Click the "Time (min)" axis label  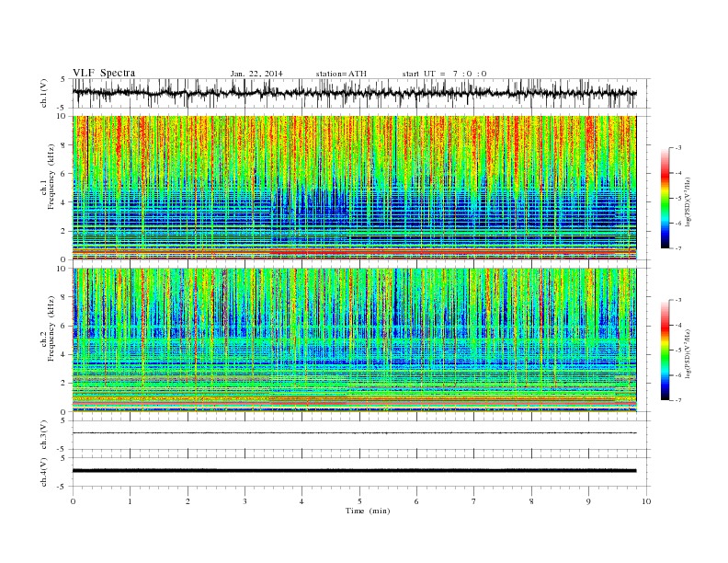368,511
